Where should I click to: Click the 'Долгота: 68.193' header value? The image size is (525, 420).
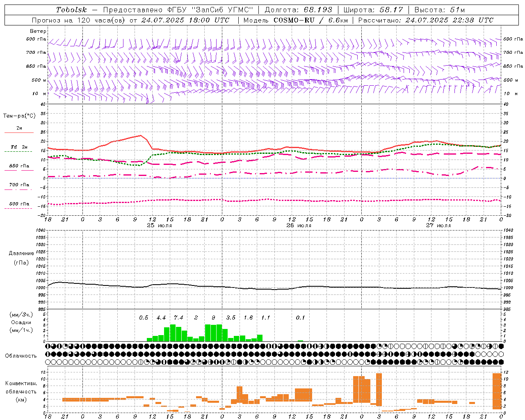298,10
